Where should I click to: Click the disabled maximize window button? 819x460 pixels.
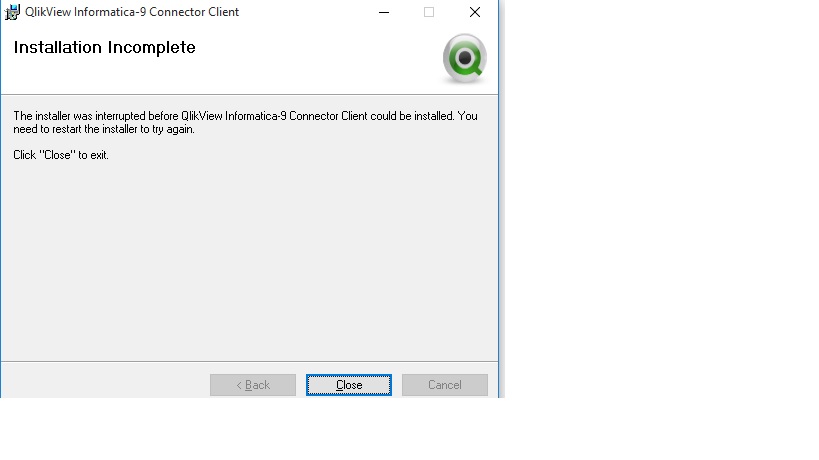coord(429,12)
